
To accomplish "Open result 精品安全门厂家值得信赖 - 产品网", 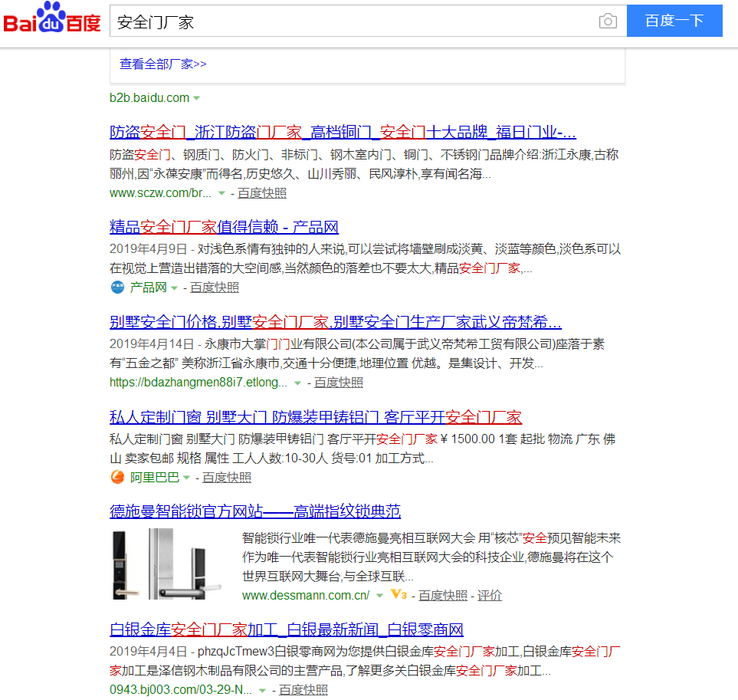I will pyautogui.click(x=224, y=228).
